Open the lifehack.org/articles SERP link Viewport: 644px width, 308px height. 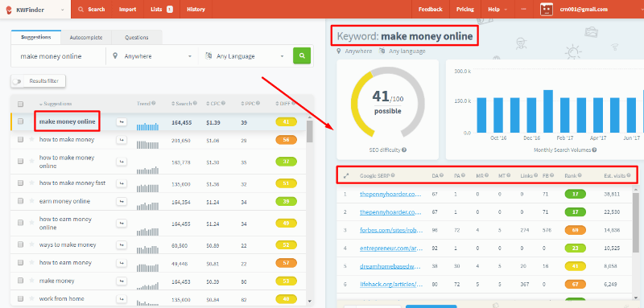pyautogui.click(x=390, y=284)
